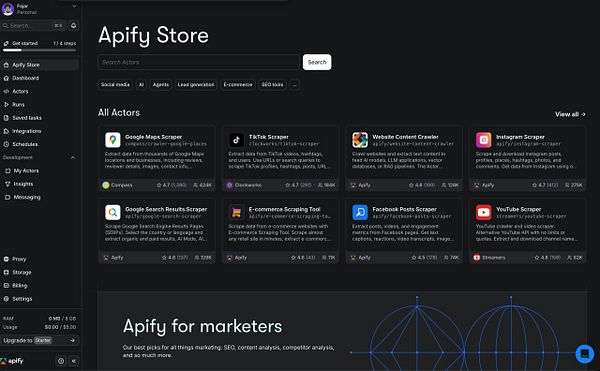Open the Website Content Crawler title

405,137
